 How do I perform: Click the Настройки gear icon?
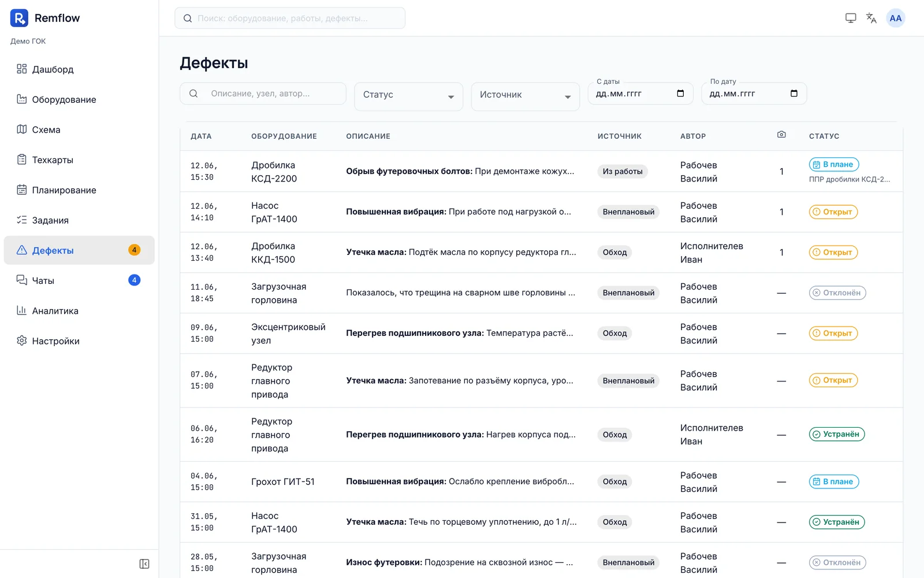click(x=22, y=340)
